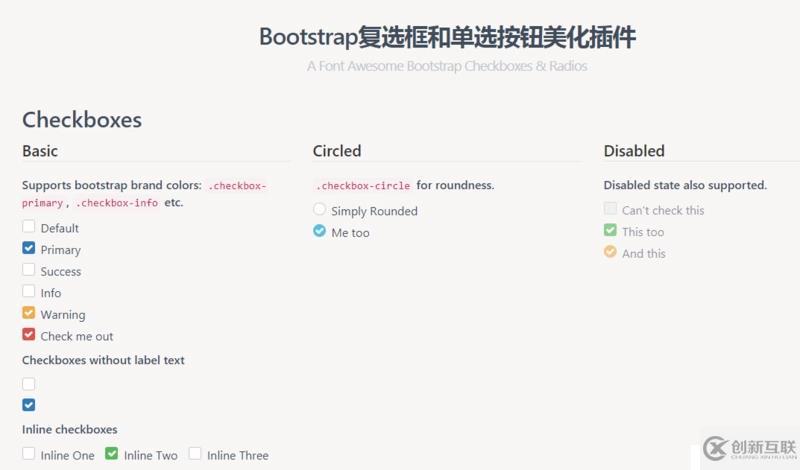
Task: Click the Check me out label
Action: click(77, 336)
